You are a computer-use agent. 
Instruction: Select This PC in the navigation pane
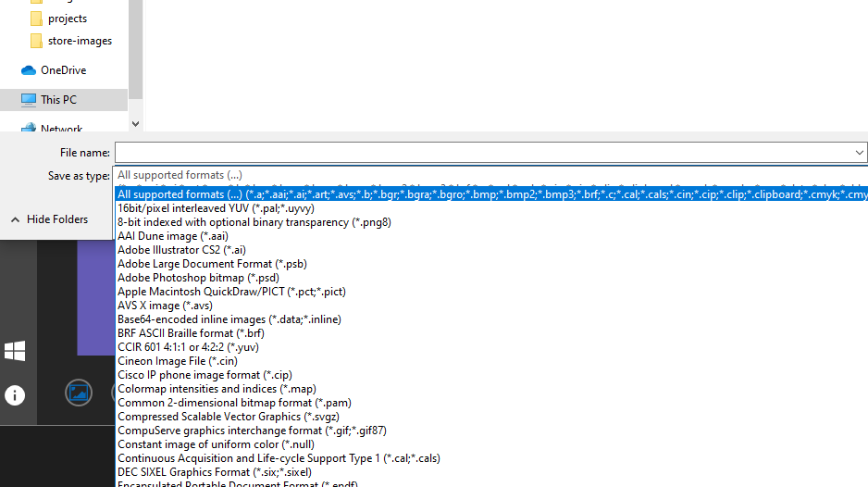click(x=58, y=100)
